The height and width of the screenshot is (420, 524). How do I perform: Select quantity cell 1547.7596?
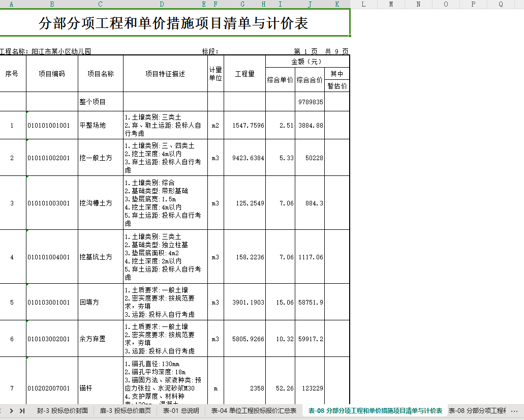(244, 125)
